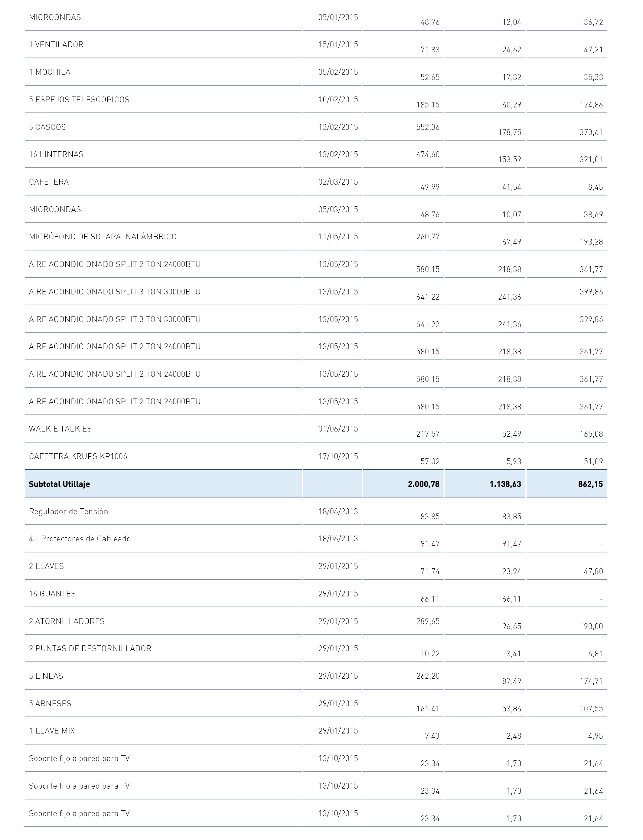Select the 1 VENTILADOR row label
Screen dimensions: 643x840
56,44
